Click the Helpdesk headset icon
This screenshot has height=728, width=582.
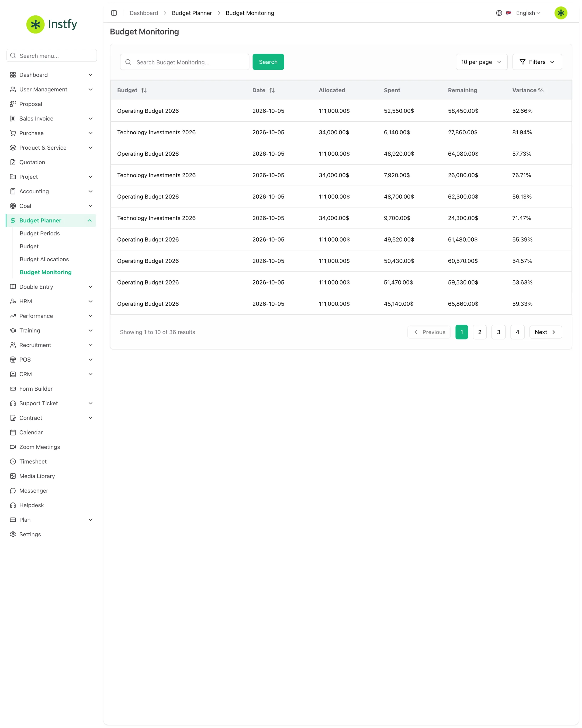[x=13, y=505]
